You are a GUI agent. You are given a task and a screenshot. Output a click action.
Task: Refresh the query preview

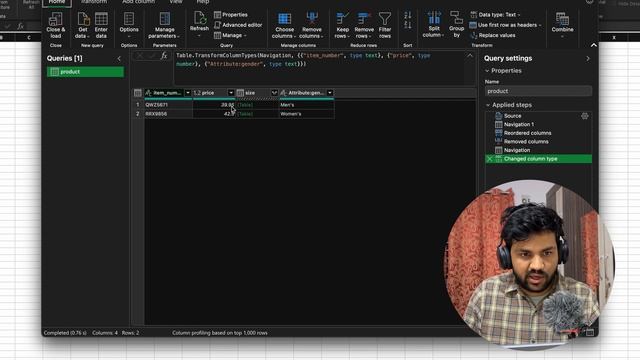pos(199,24)
